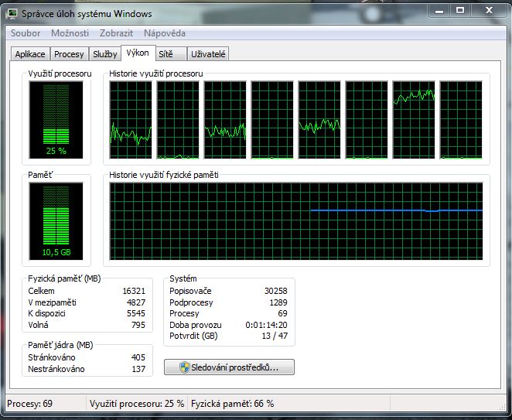Viewport: 512px width, 420px height.
Task: Click the Historie využití fyzické paměti label
Action: pos(164,175)
